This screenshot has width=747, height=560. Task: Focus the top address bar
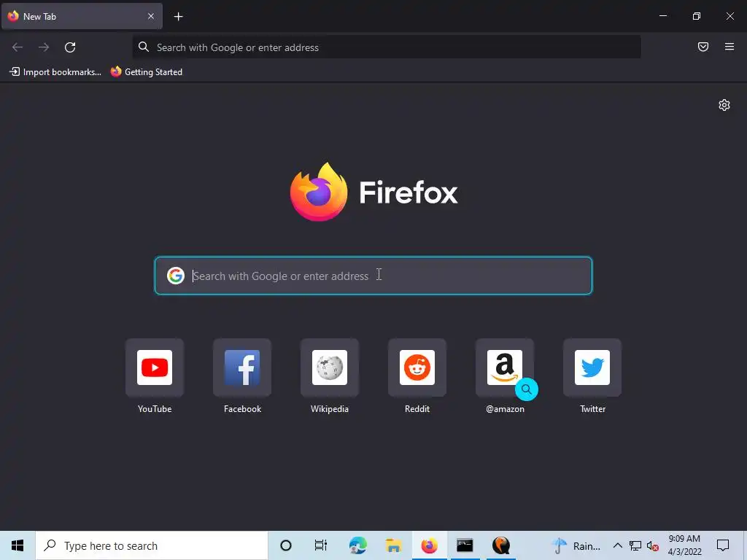(x=387, y=47)
